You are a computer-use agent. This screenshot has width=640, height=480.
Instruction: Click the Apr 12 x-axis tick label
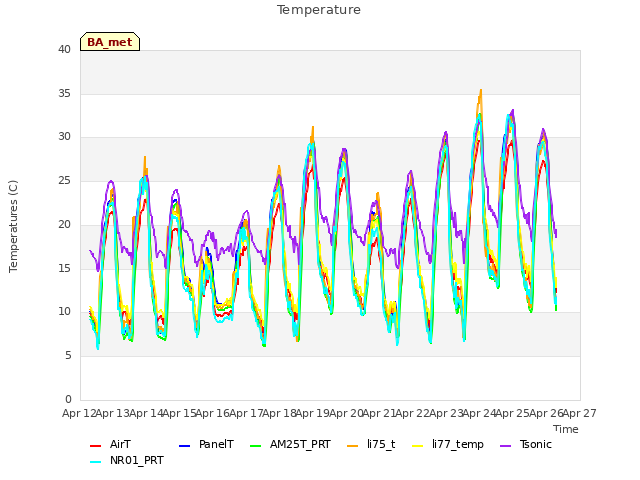[79, 413]
